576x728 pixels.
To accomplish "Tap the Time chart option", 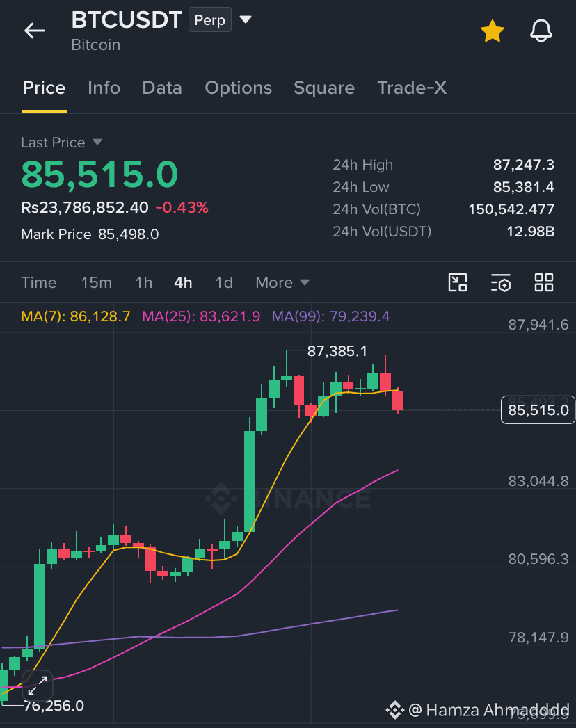I will tap(39, 283).
